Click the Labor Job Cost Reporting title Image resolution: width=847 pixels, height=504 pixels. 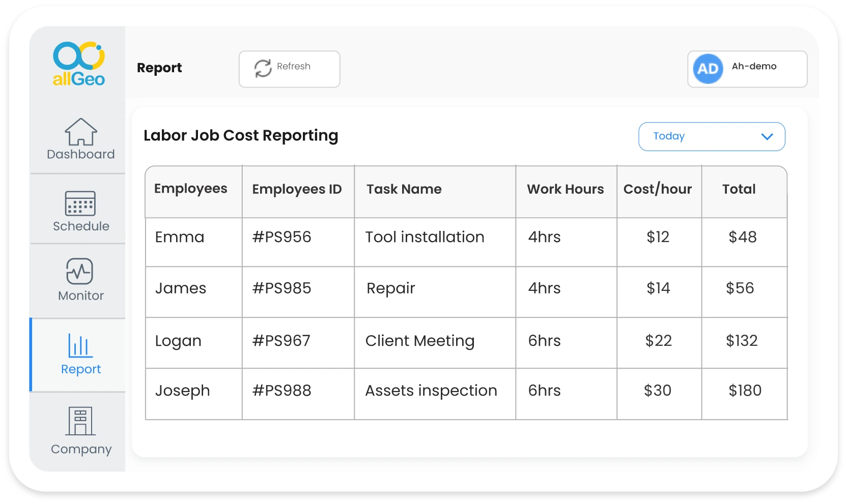[x=241, y=135]
